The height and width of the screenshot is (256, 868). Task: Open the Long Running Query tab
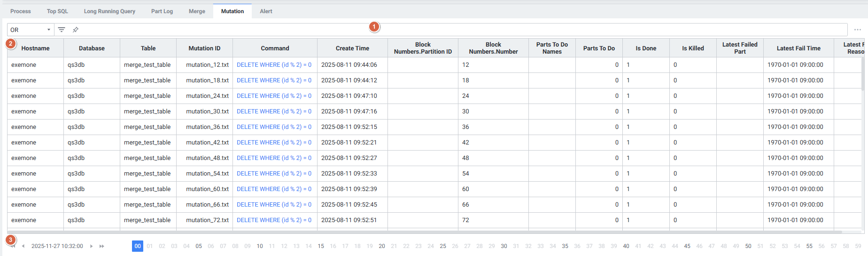[109, 11]
